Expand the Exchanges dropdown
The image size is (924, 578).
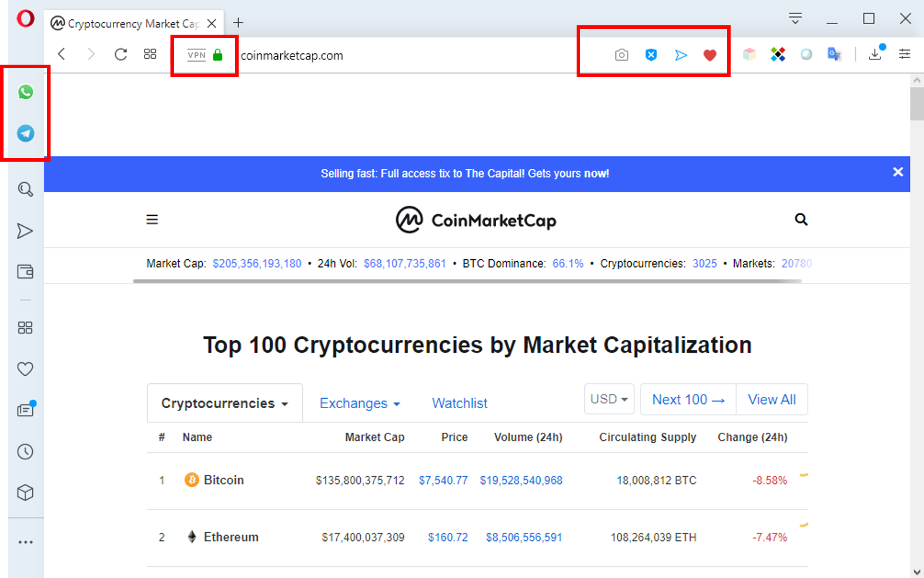(360, 403)
